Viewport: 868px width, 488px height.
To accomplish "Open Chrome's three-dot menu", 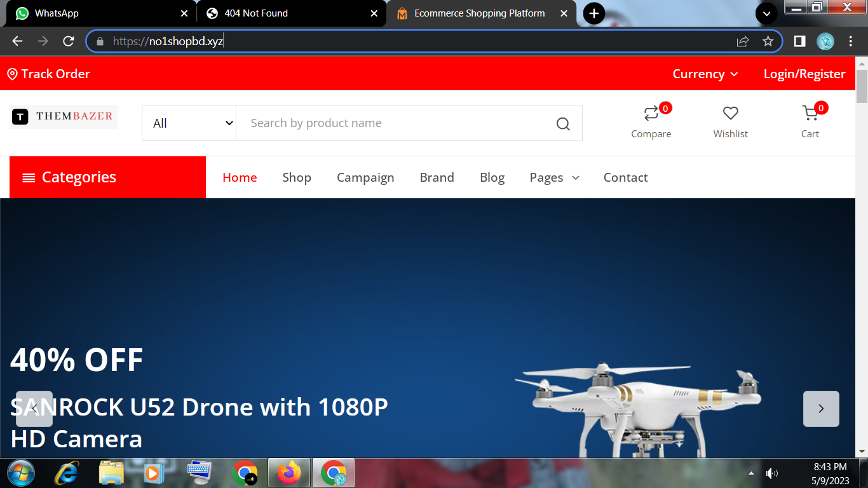I will click(x=850, y=41).
